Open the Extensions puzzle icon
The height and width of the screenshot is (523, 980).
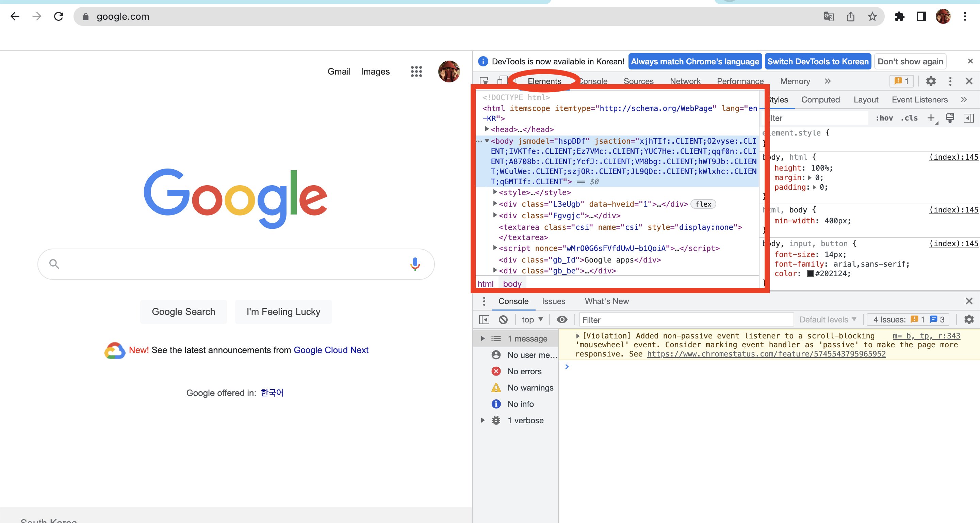click(x=900, y=16)
